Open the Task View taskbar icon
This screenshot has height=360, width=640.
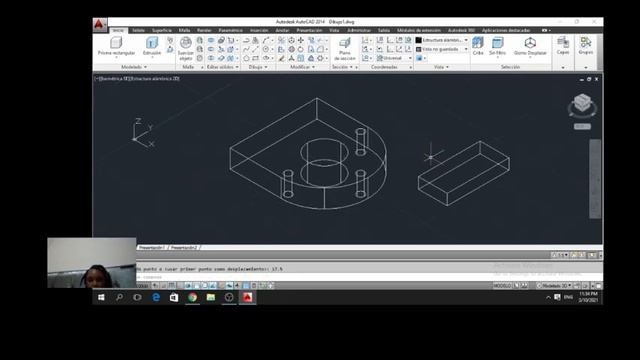pos(137,297)
